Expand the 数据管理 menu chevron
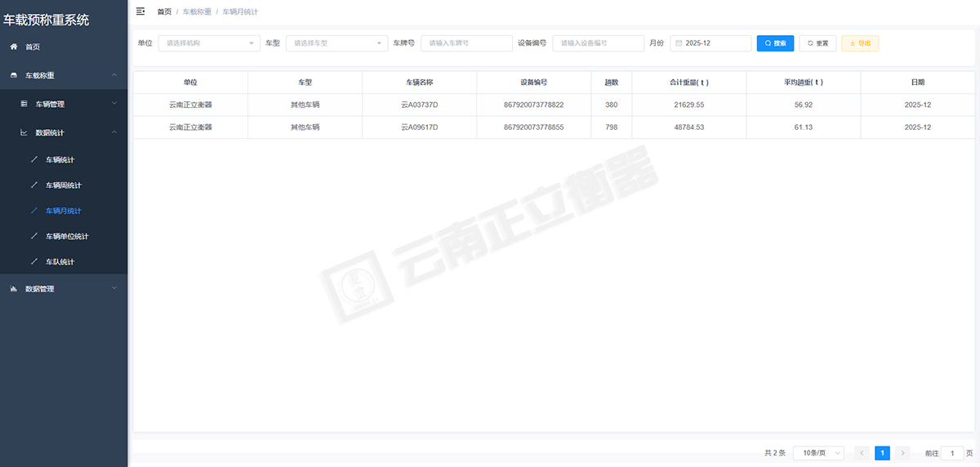 point(114,288)
